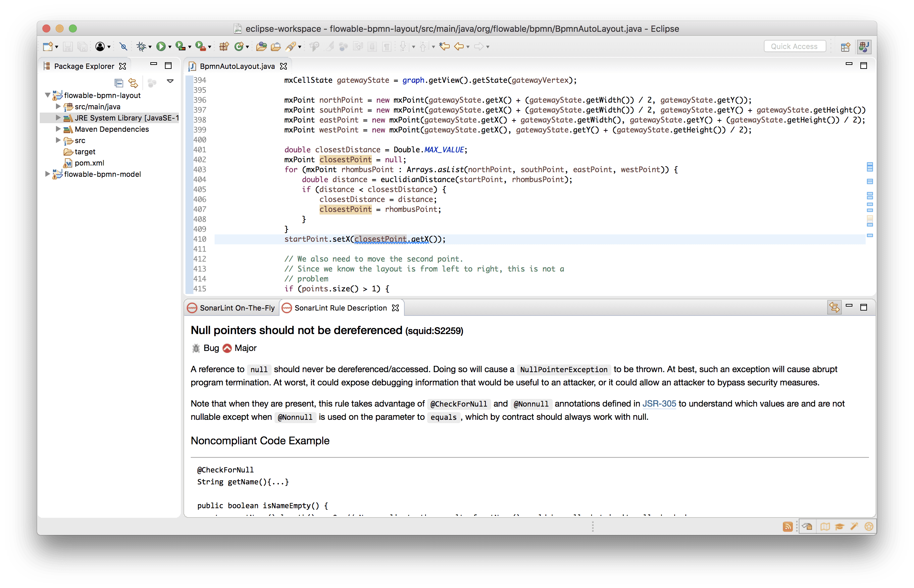Expand the JRE System Library node
914x588 pixels.
click(x=58, y=118)
